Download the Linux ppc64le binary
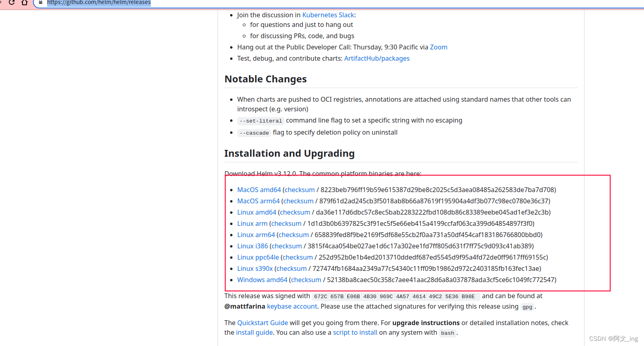Viewport: 644px width, 346px height. point(258,257)
